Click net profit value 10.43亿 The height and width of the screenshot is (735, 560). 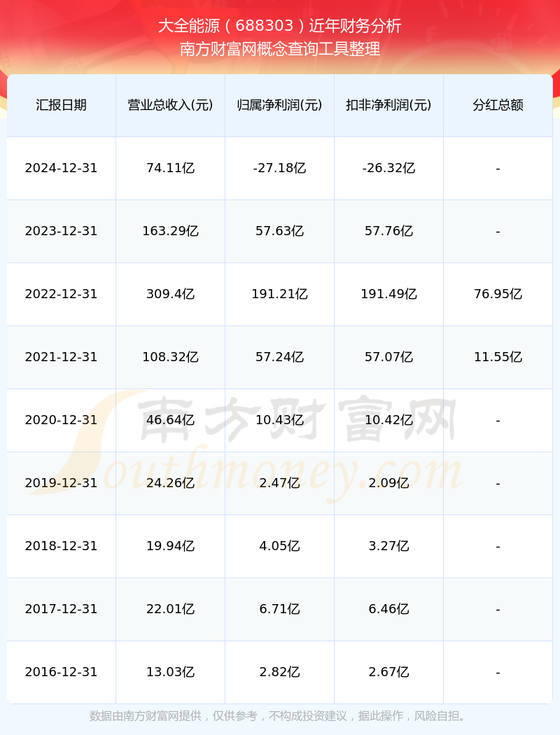(280, 420)
